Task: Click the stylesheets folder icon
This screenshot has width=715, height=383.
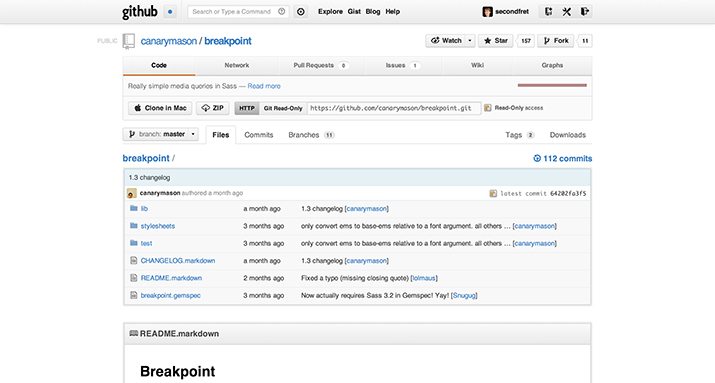Action: pyautogui.click(x=134, y=226)
